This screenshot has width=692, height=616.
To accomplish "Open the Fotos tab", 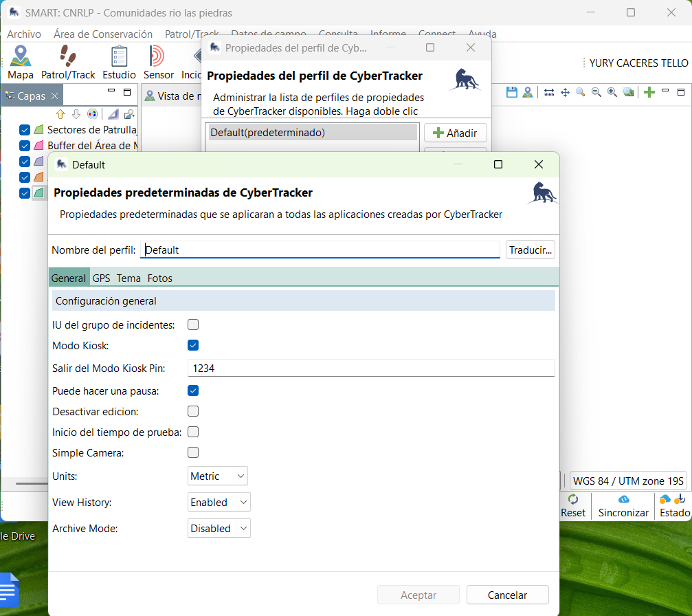I will 159,278.
